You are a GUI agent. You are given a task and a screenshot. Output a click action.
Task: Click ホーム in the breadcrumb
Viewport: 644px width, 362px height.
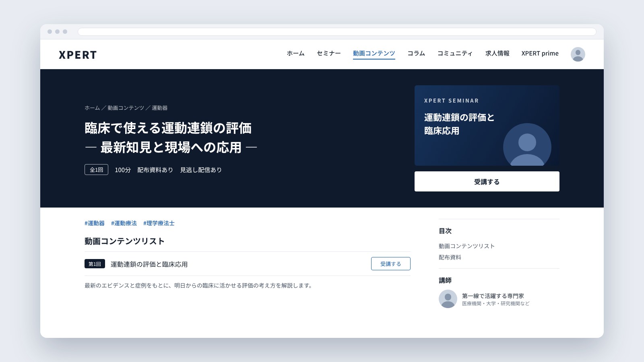[92, 108]
